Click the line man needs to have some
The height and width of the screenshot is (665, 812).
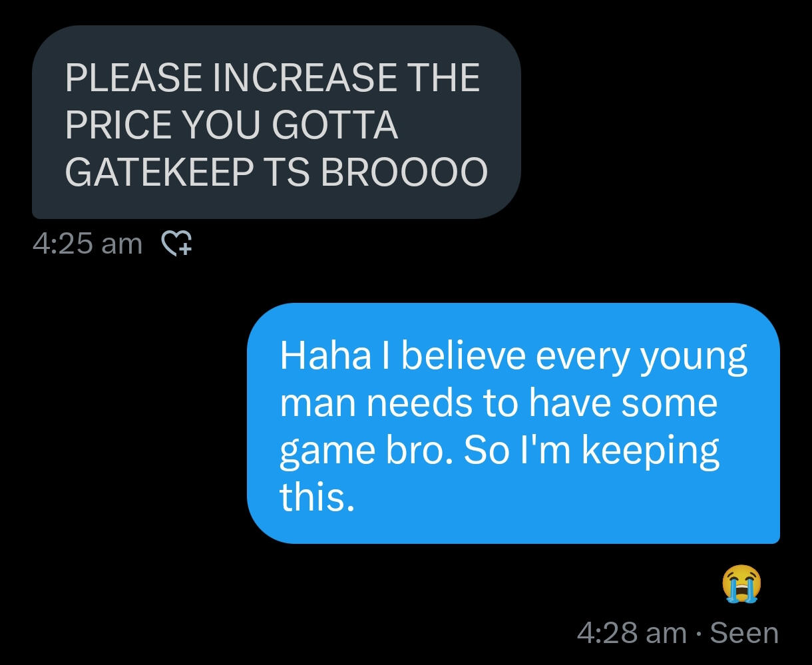click(x=499, y=403)
